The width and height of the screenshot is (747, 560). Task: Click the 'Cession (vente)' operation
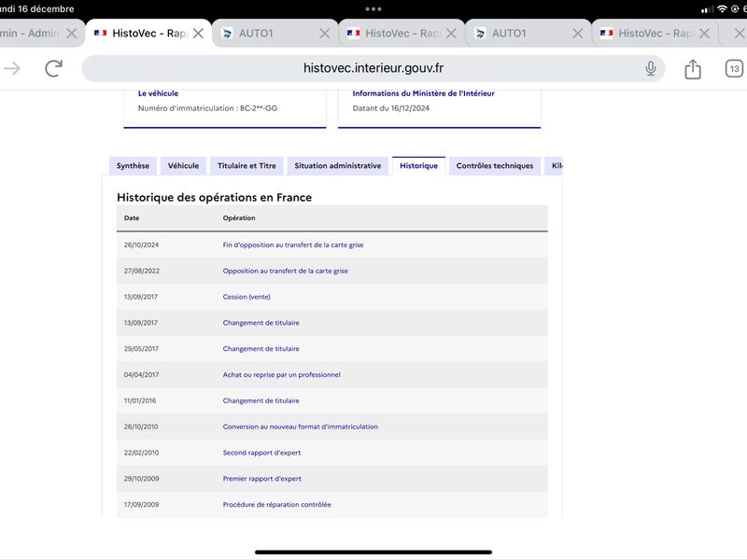point(247,297)
